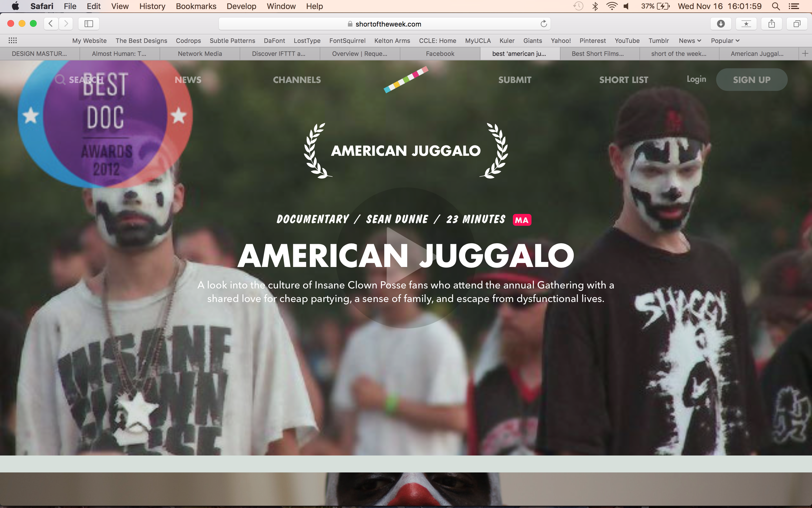
Task: Open the Pinterest bookmark
Action: 593,41
